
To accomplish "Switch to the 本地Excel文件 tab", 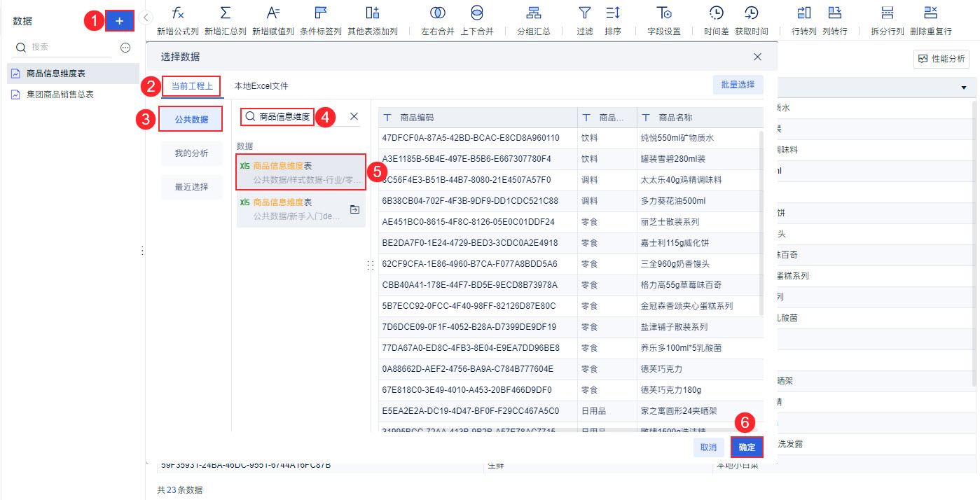I will tap(261, 86).
